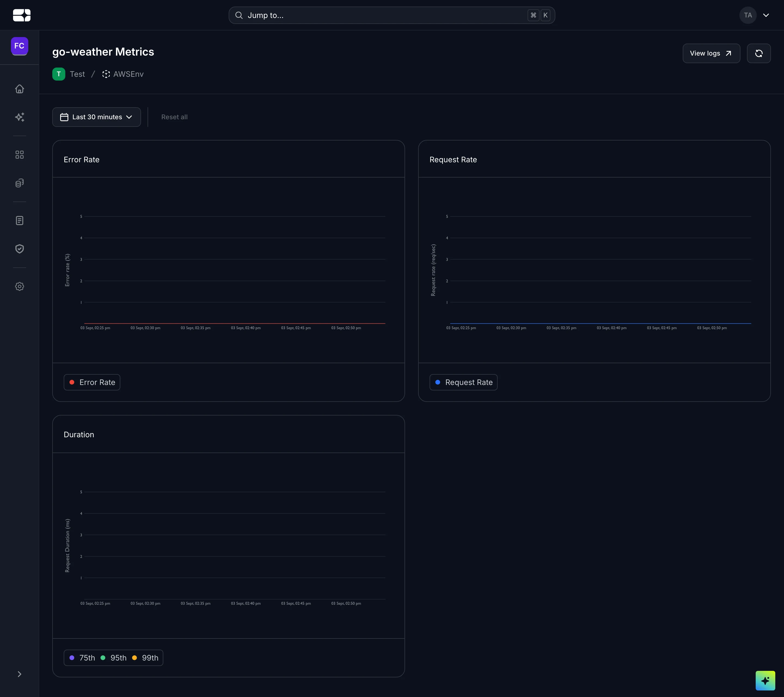The height and width of the screenshot is (697, 784).
Task: Click the Duration card title
Action: 79,435
